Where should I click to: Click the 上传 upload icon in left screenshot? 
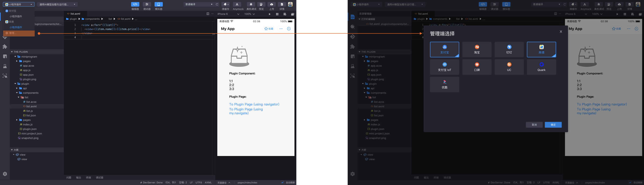click(x=271, y=4)
